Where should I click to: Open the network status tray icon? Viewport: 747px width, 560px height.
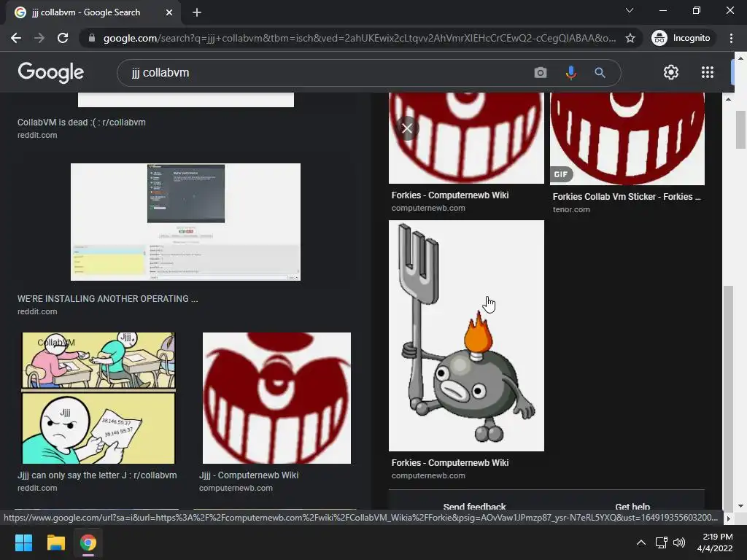point(661,542)
